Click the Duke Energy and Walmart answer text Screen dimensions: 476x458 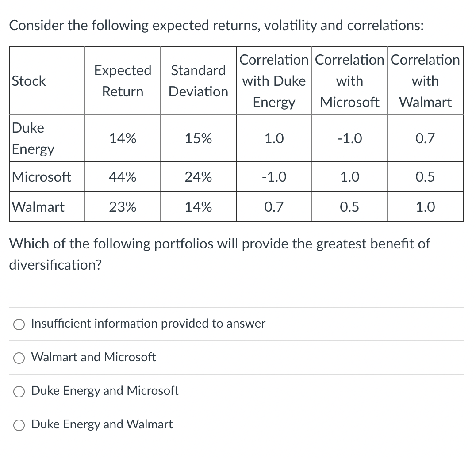[101, 424]
